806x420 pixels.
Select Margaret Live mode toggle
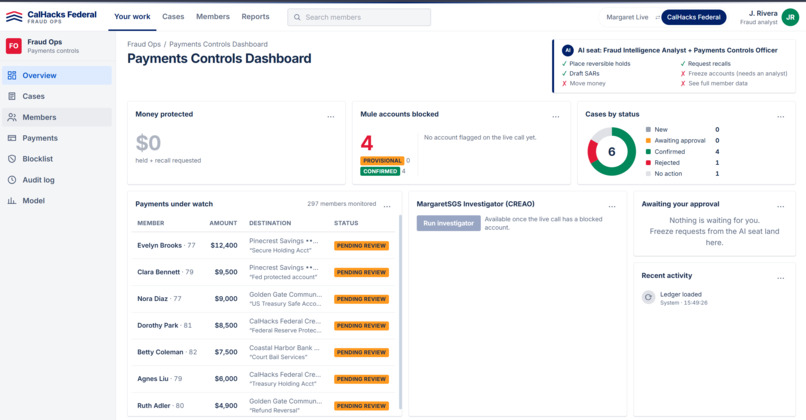627,17
